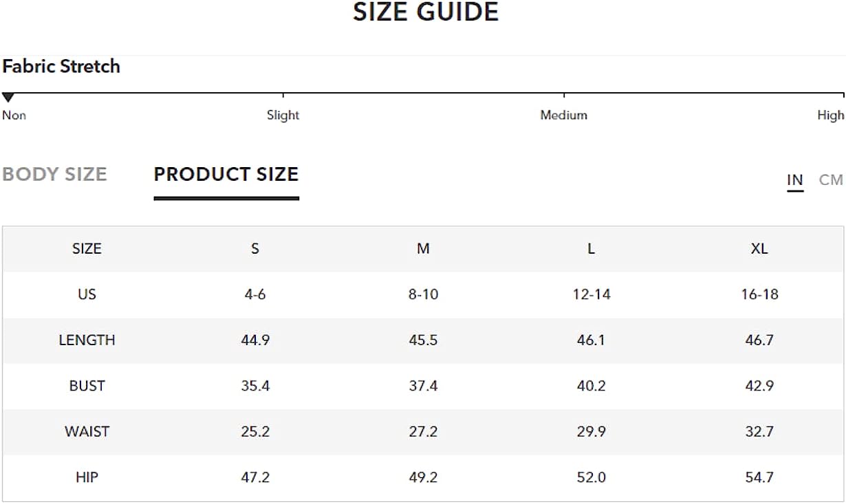The height and width of the screenshot is (504, 846).
Task: Click the SIZE row header cell
Action: (87, 249)
